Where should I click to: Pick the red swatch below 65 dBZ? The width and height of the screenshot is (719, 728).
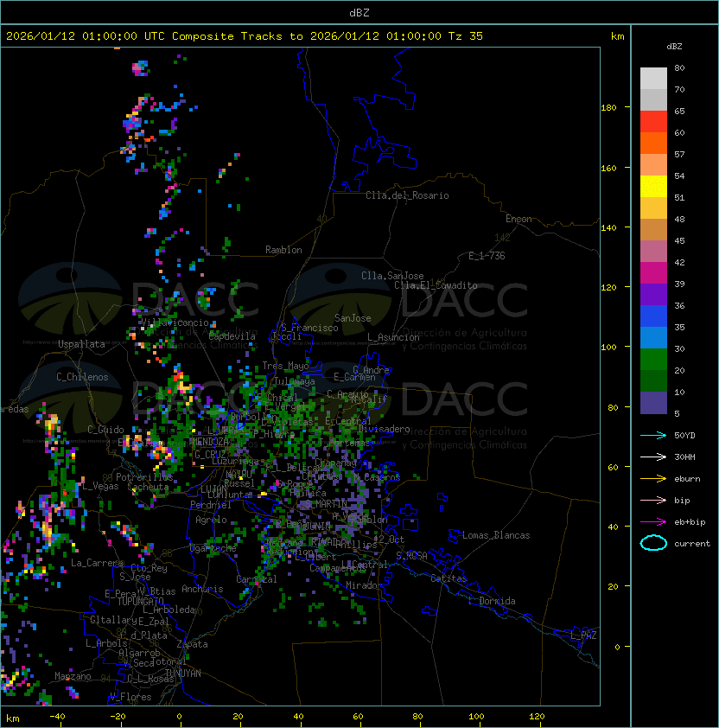653,122
